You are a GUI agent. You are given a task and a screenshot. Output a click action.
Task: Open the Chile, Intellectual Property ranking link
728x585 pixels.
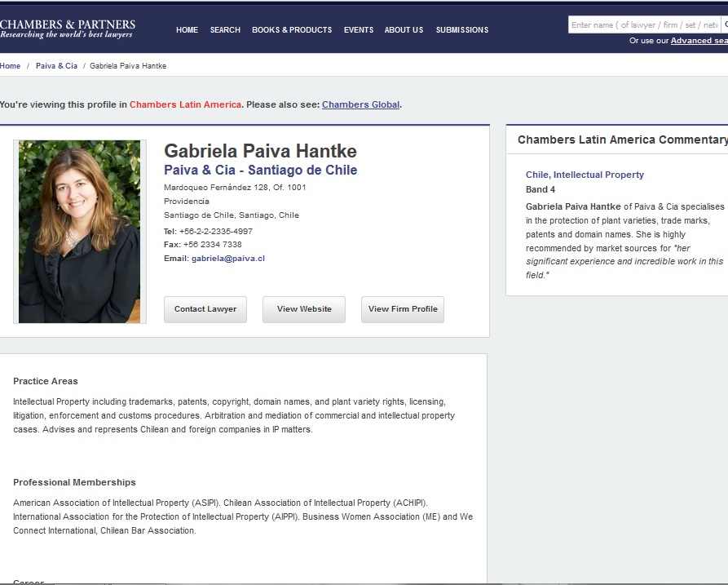coord(585,175)
